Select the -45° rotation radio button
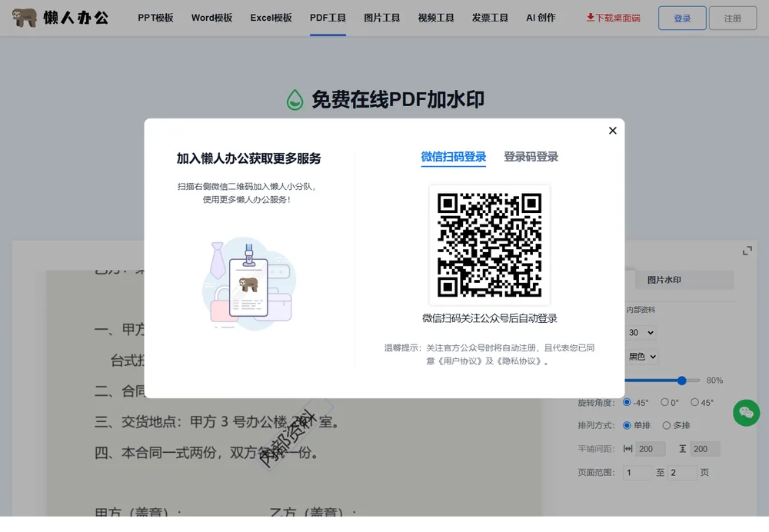This screenshot has width=769, height=532. (627, 402)
